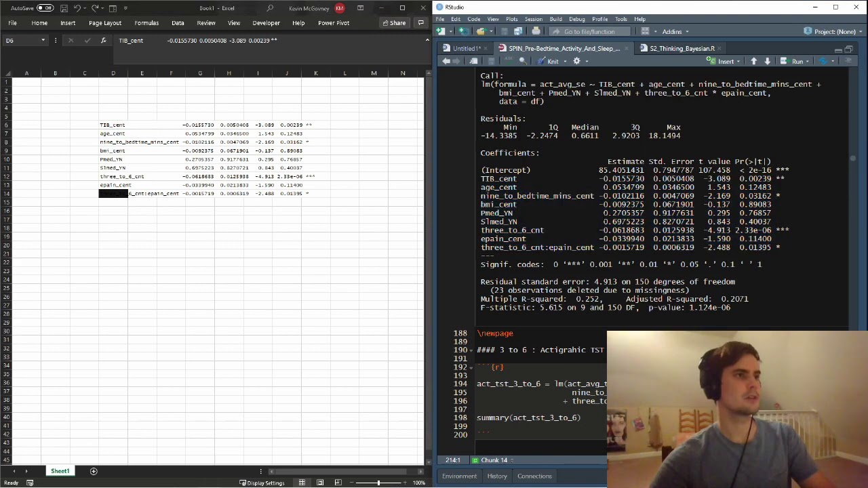Switch to Page Layout ribbon tab
Viewport: 868px width, 488px height.
pyautogui.click(x=105, y=23)
